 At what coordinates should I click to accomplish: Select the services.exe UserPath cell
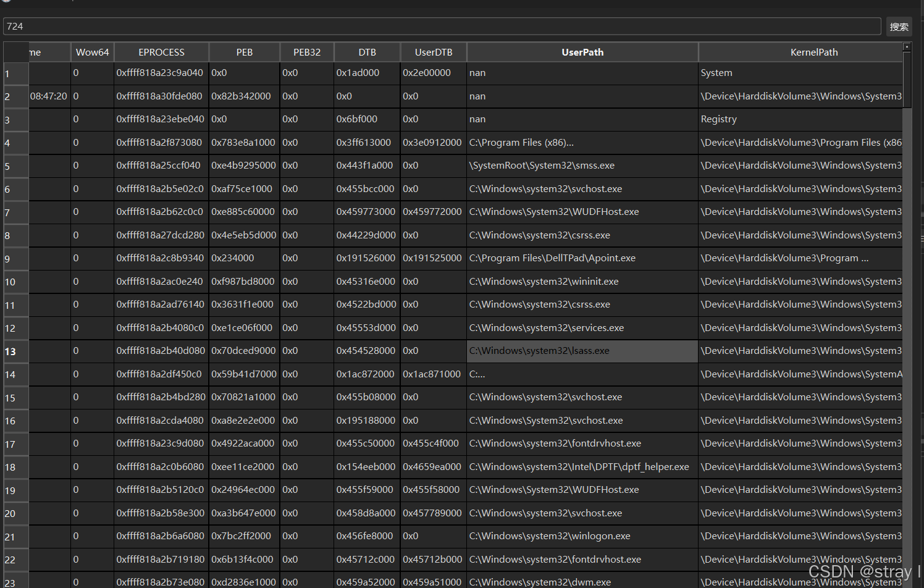click(582, 328)
